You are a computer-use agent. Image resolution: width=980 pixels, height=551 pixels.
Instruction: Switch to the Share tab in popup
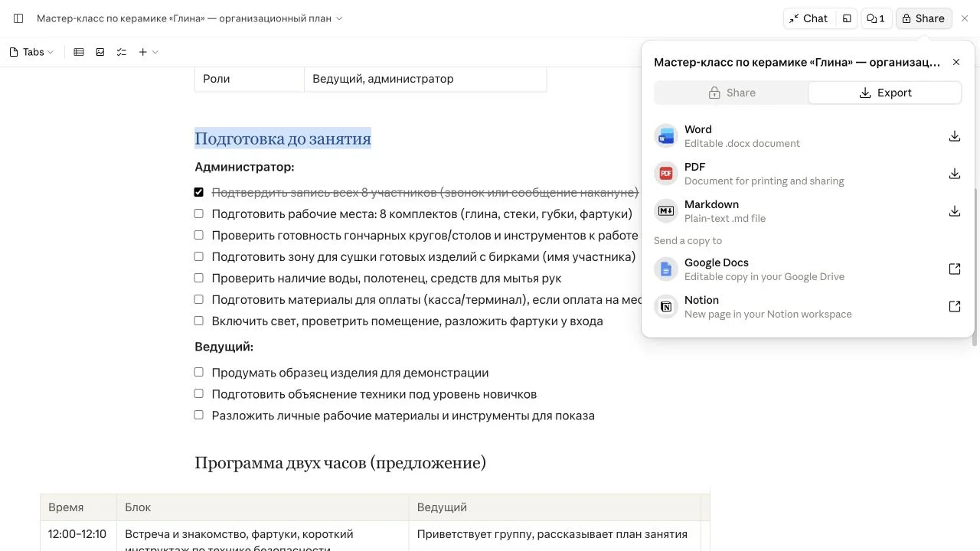click(x=732, y=93)
